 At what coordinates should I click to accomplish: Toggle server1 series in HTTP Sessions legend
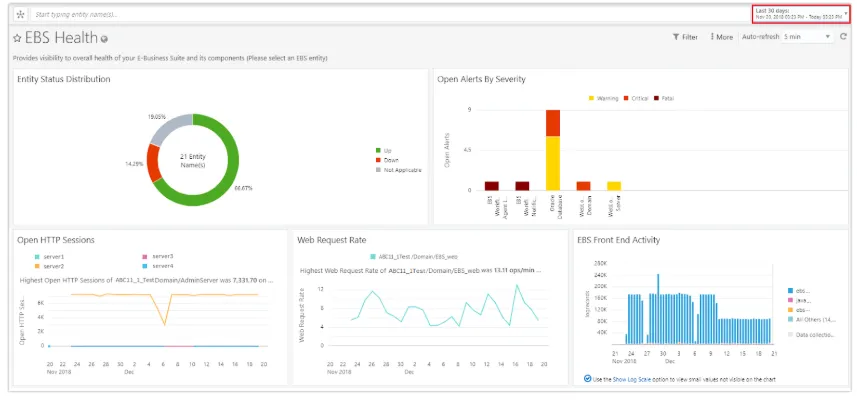(x=49, y=256)
